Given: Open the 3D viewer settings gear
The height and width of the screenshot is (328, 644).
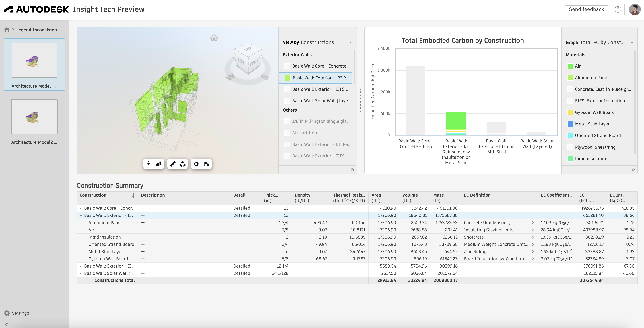Looking at the screenshot, I should tap(196, 164).
